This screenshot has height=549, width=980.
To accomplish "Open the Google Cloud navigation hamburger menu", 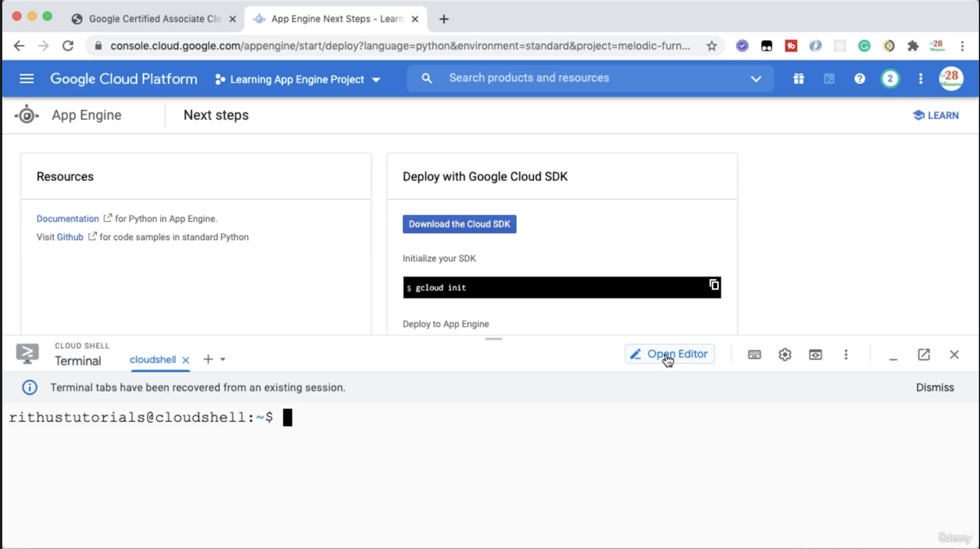I will tap(26, 79).
